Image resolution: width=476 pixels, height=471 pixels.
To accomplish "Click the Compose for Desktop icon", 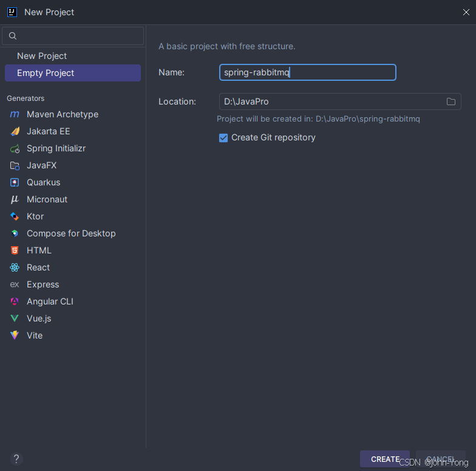I will click(15, 233).
